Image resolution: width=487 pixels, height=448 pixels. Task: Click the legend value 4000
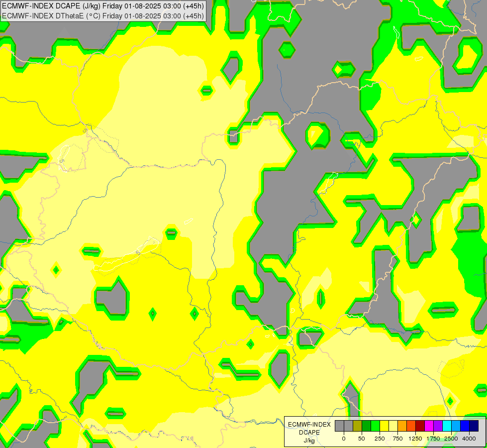[469, 439]
